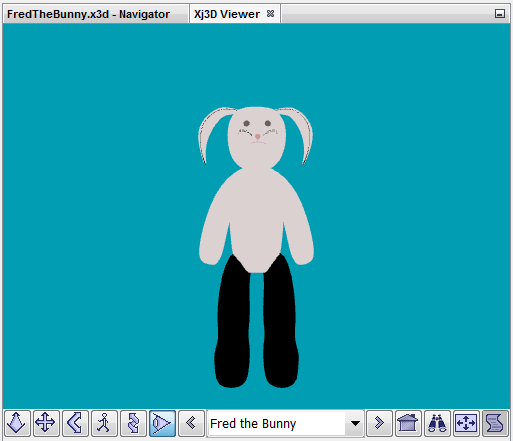Select the Tilt navigation mode icon

pyautogui.click(x=75, y=423)
